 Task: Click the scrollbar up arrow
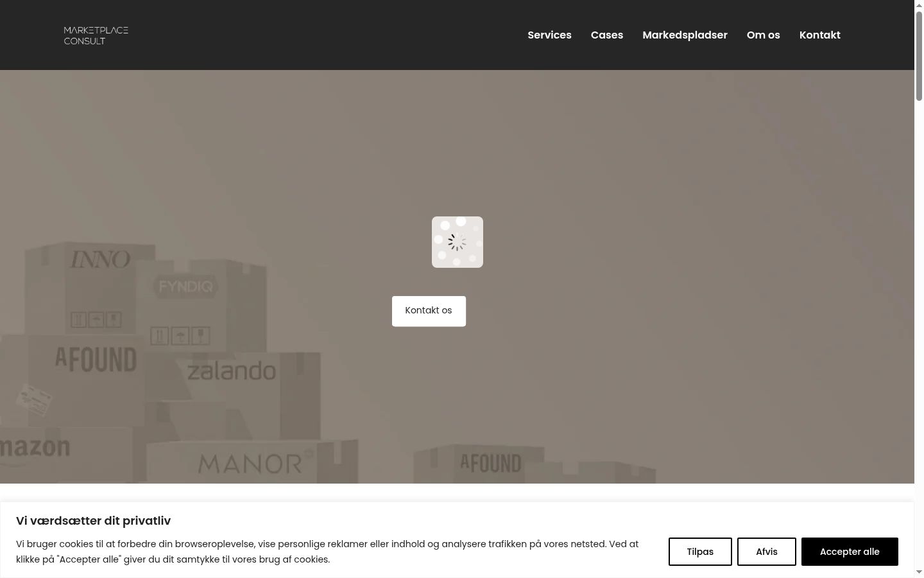click(919, 4)
